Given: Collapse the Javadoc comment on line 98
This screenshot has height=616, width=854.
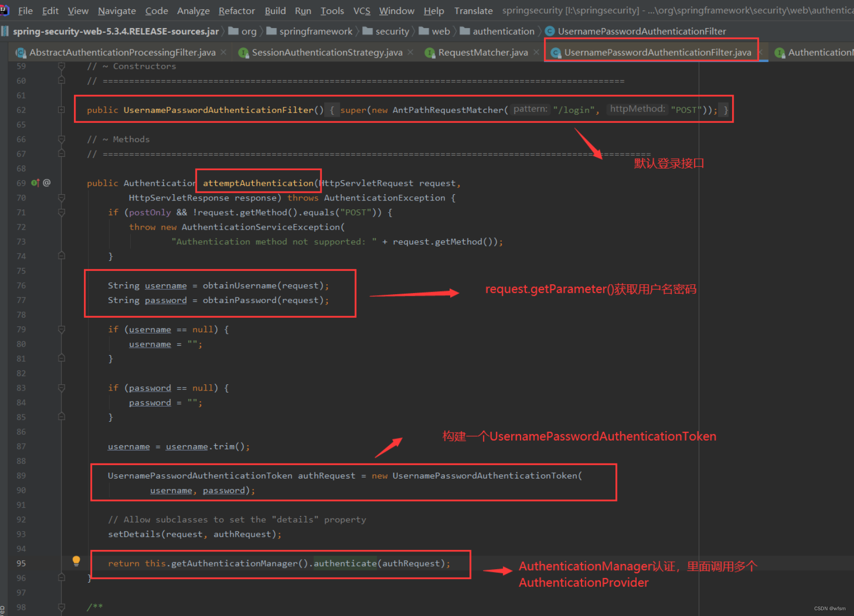Looking at the screenshot, I should (61, 607).
